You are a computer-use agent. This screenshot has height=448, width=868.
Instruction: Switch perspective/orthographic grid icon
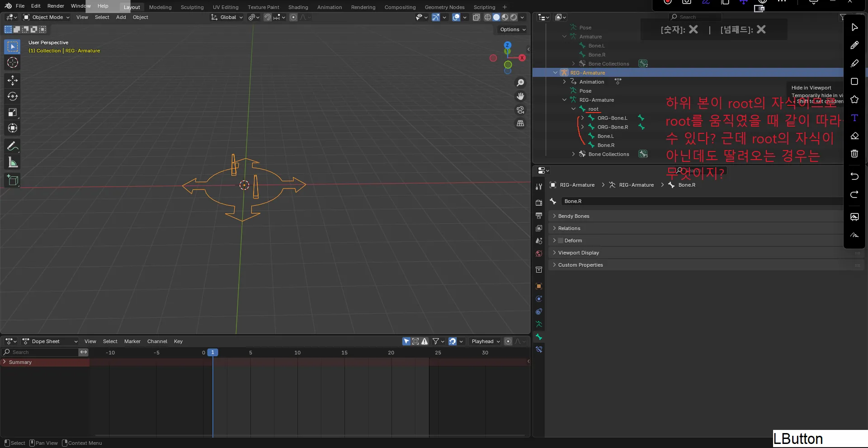point(520,123)
